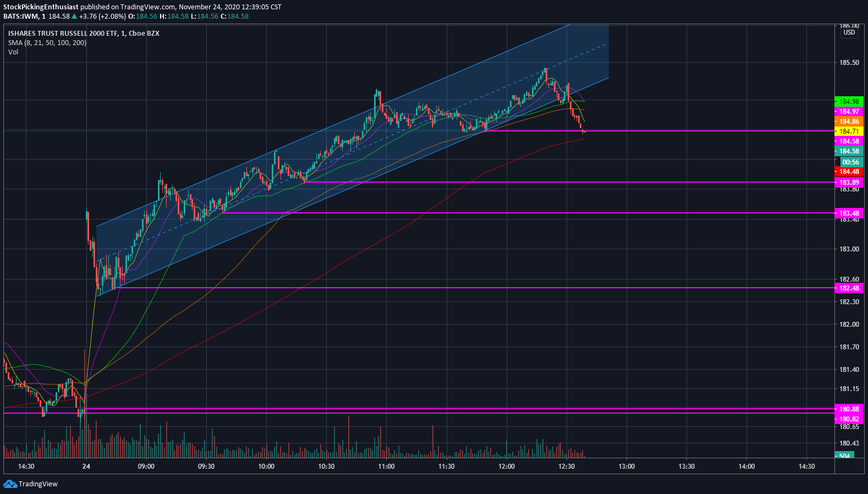The height and width of the screenshot is (494, 868).
Task: Click the 13:00 time axis label
Action: tap(627, 466)
